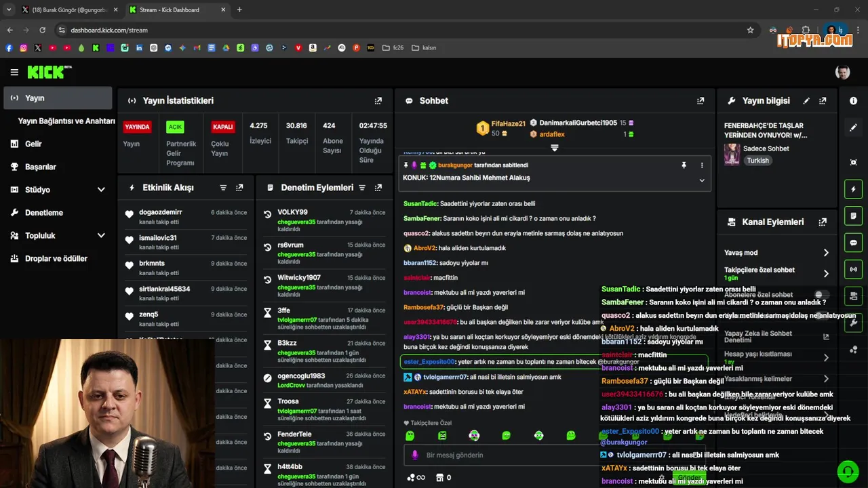Select the first green emote below chat
Screen dimensions: 868x488
pyautogui.click(x=410, y=436)
